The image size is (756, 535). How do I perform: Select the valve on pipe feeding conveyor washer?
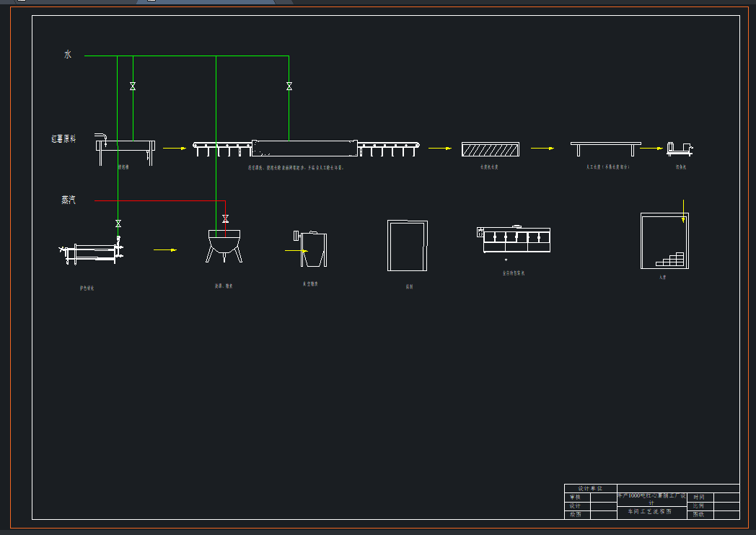[289, 87]
